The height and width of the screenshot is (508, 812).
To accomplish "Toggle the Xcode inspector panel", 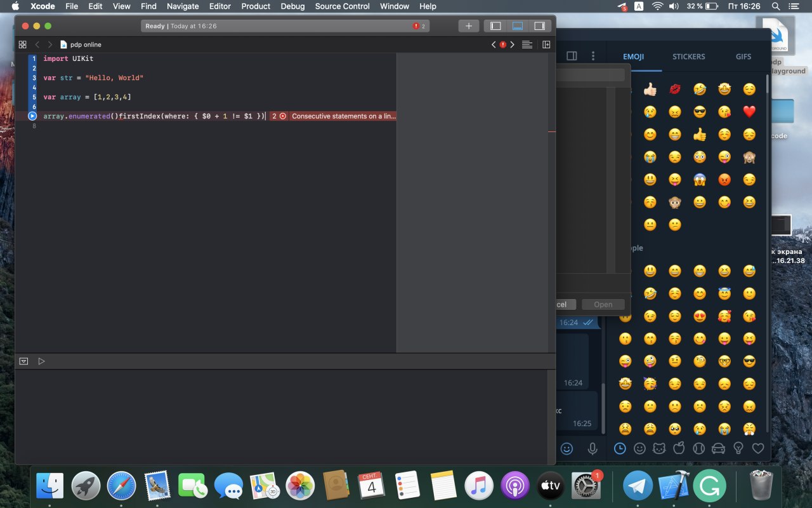I will tap(539, 26).
